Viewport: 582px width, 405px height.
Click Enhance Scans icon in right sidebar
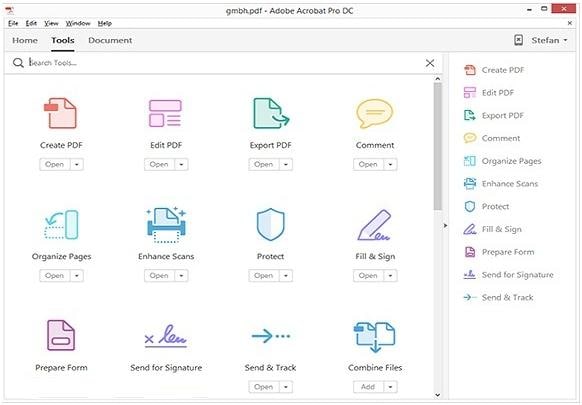click(470, 183)
